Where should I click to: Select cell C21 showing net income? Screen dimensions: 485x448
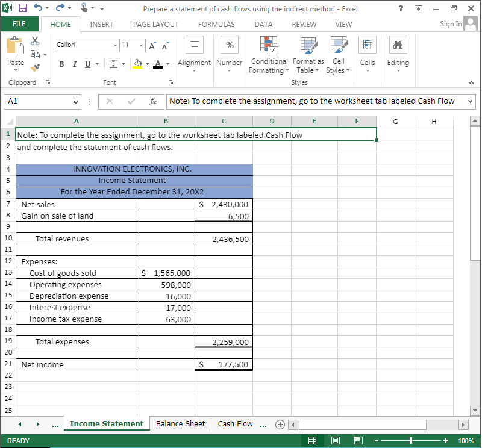(224, 364)
